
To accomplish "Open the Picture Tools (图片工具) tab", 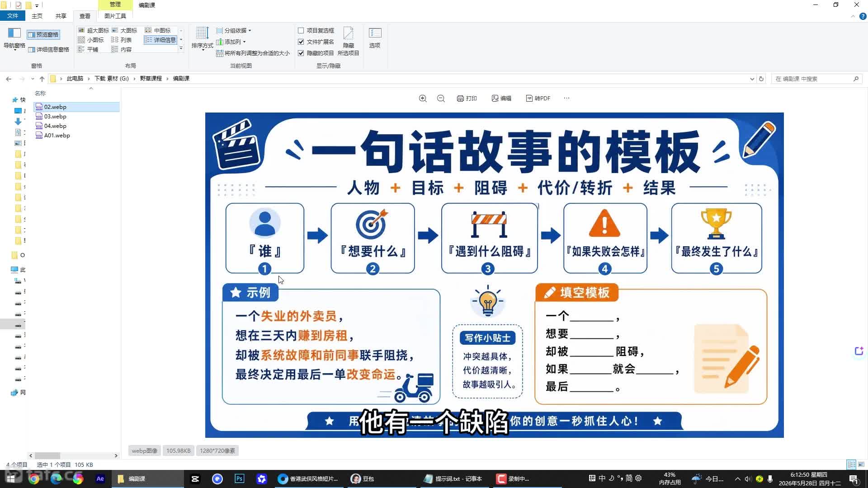I will coord(115,16).
